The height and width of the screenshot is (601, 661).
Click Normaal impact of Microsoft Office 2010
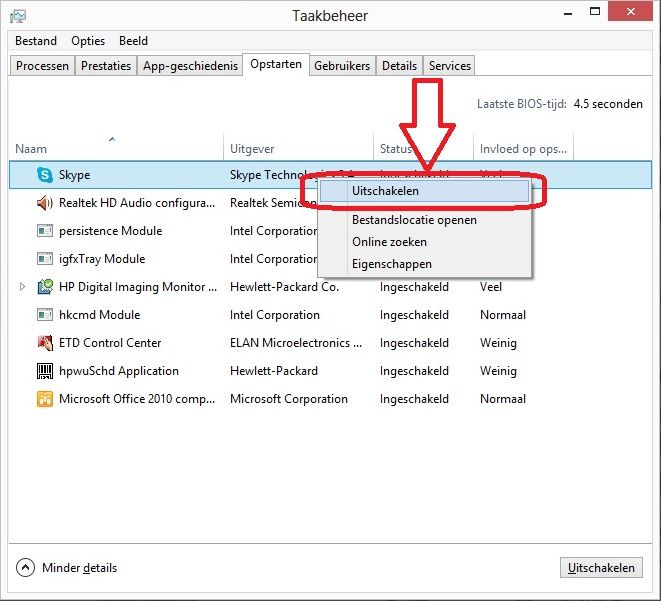pyautogui.click(x=503, y=399)
